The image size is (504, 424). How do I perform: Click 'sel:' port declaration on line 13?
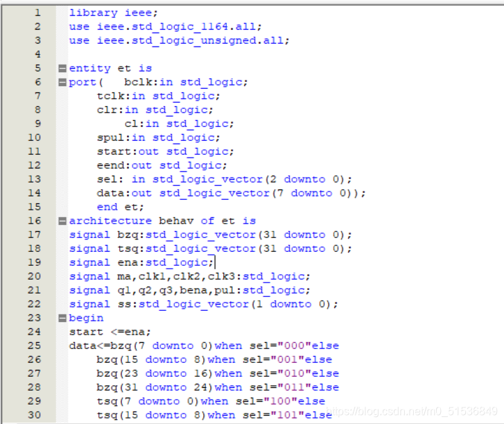pos(110,179)
